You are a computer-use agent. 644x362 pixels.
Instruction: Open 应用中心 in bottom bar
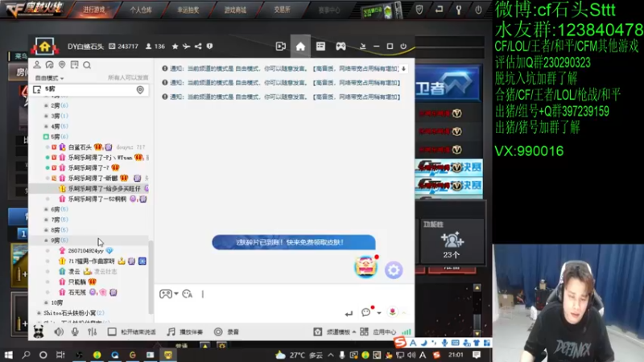(x=378, y=331)
